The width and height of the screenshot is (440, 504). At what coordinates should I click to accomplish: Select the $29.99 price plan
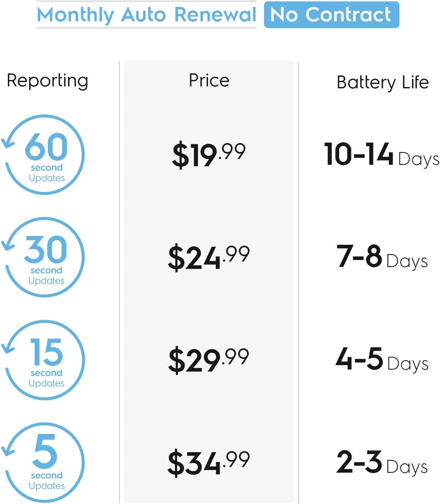coord(209,360)
